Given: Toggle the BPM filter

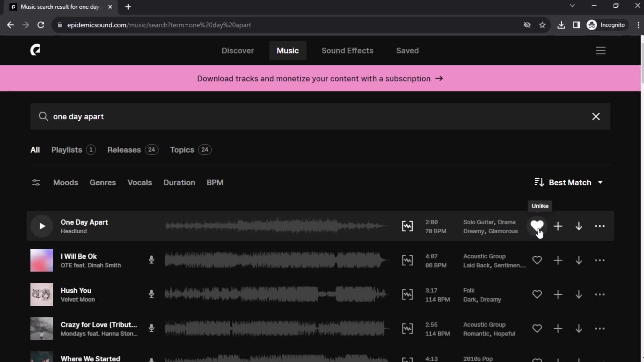Looking at the screenshot, I should pyautogui.click(x=215, y=183).
